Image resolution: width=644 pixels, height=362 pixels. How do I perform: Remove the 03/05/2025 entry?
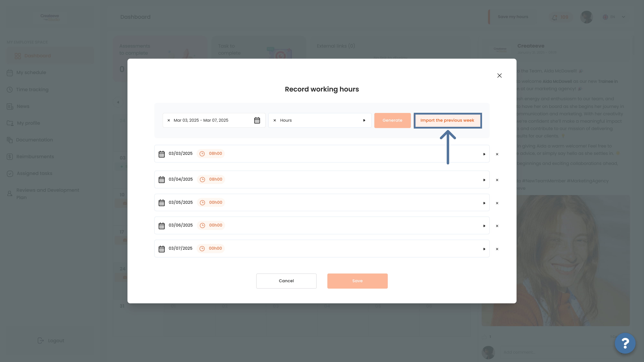click(x=497, y=203)
